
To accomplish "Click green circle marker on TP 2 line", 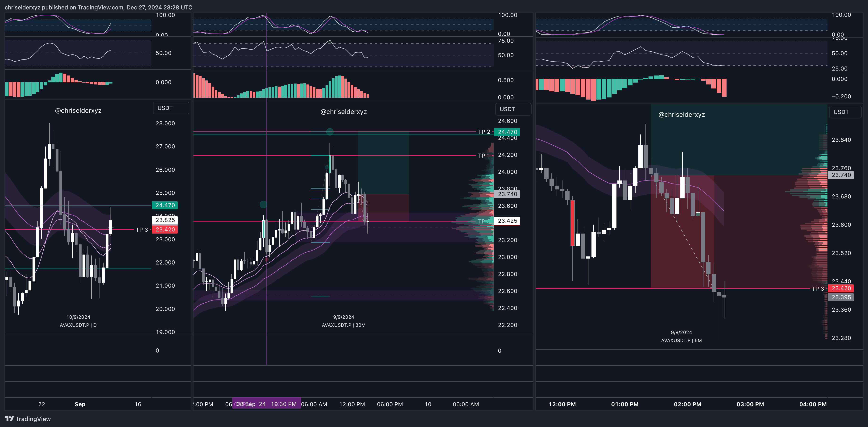I will [x=330, y=132].
